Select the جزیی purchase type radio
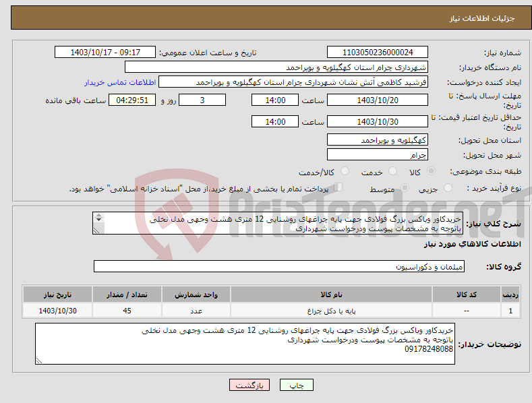The width and height of the screenshot is (532, 403). (x=448, y=188)
